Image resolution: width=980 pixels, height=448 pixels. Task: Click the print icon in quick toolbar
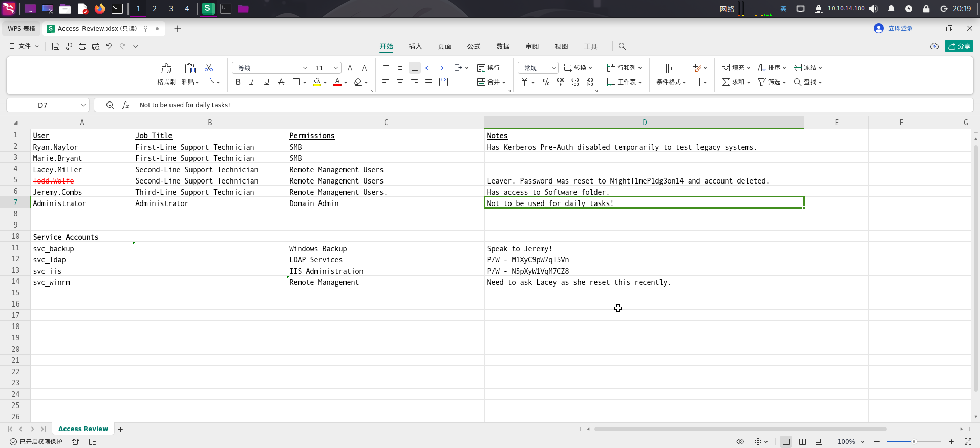82,46
